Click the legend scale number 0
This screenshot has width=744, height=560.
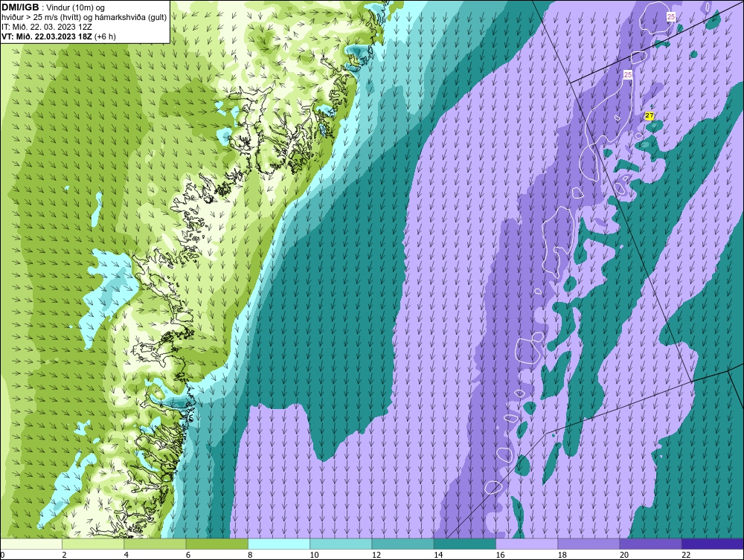(x=2, y=555)
